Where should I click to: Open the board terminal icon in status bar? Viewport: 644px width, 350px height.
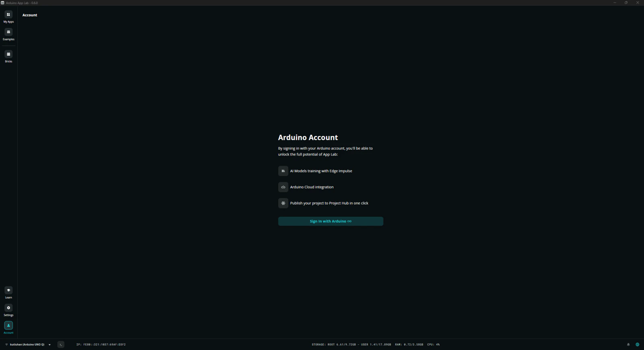tap(61, 344)
